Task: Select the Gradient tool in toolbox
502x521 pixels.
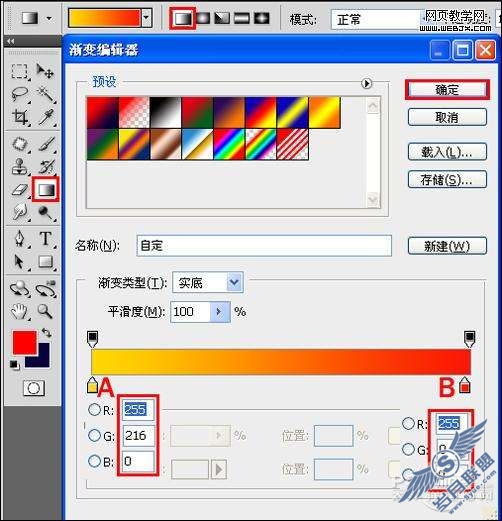Action: tap(46, 189)
